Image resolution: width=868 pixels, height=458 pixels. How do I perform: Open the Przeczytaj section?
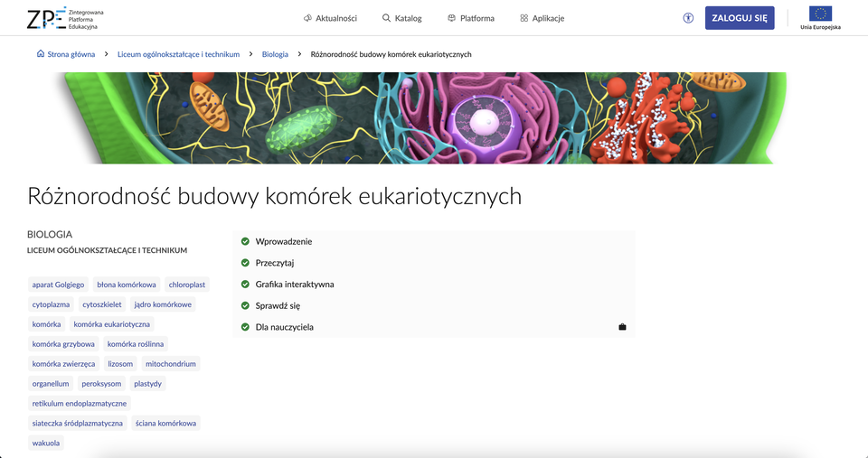tap(275, 263)
